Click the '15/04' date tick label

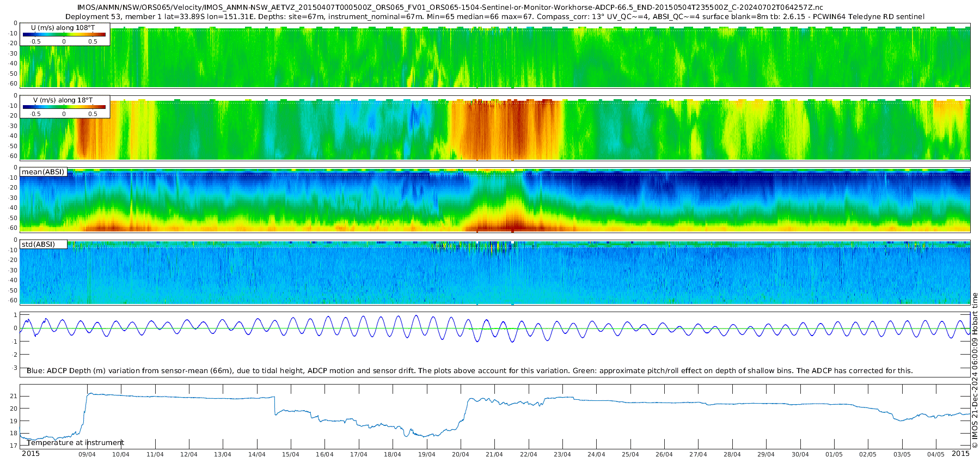click(291, 454)
